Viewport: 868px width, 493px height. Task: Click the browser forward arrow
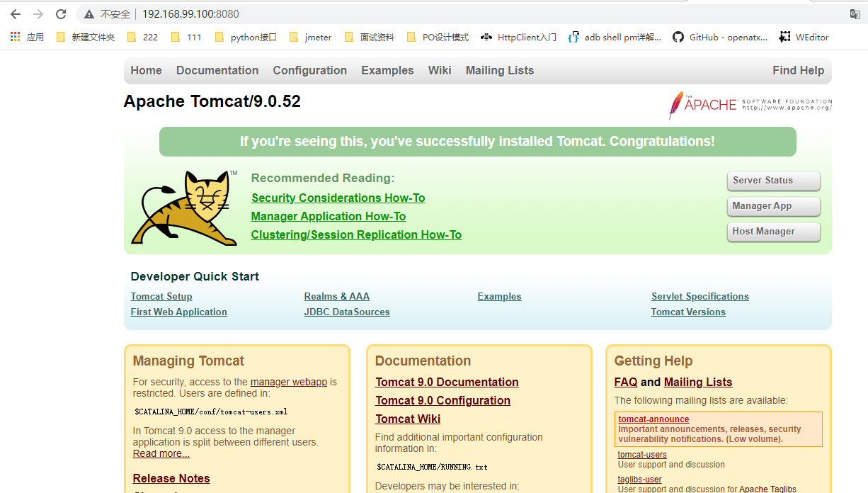pos(38,14)
